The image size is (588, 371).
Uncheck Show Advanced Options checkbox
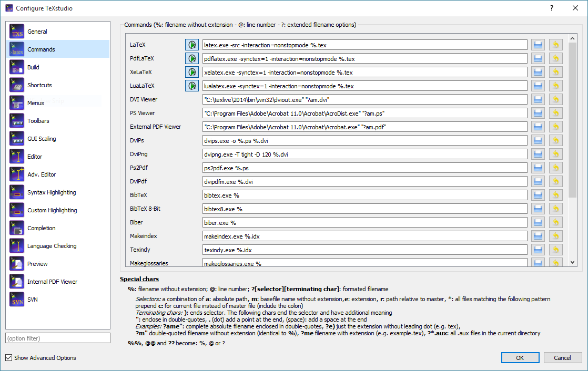pyautogui.click(x=8, y=358)
